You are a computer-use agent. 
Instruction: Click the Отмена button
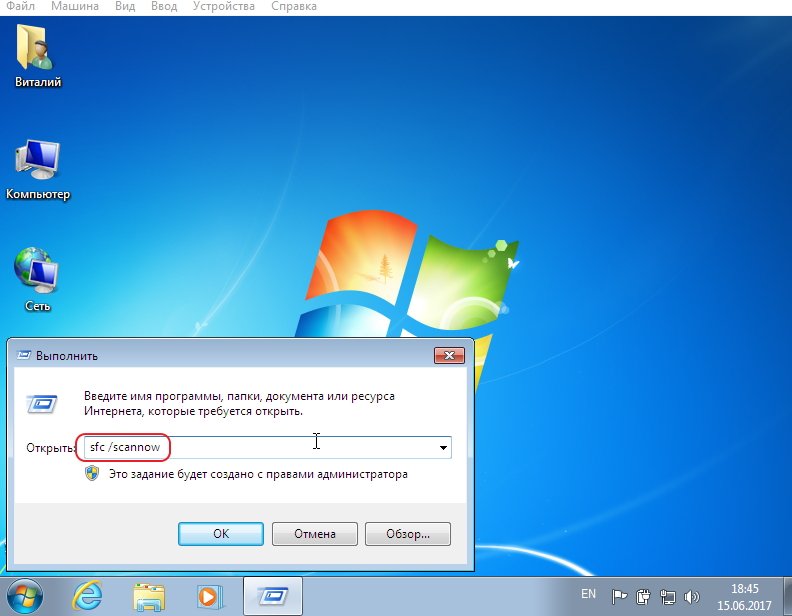pos(314,534)
